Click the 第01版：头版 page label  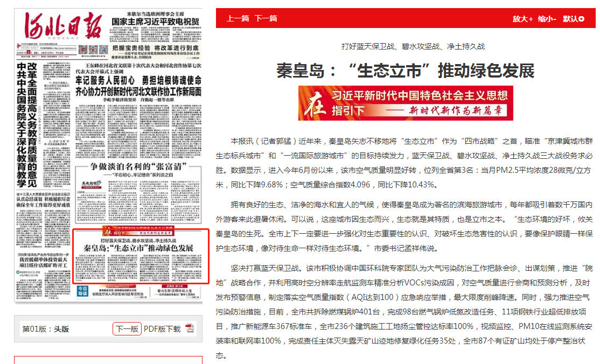pos(45,329)
